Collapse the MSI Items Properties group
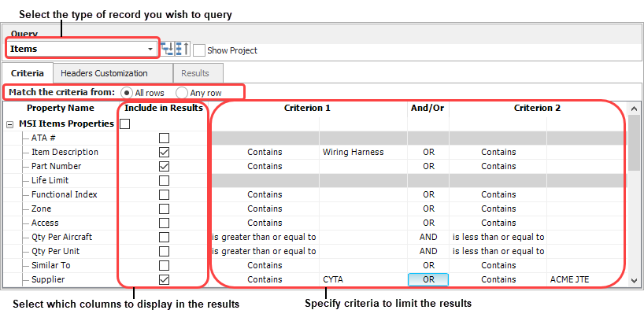Screen dimensions: 644x310 [10, 124]
